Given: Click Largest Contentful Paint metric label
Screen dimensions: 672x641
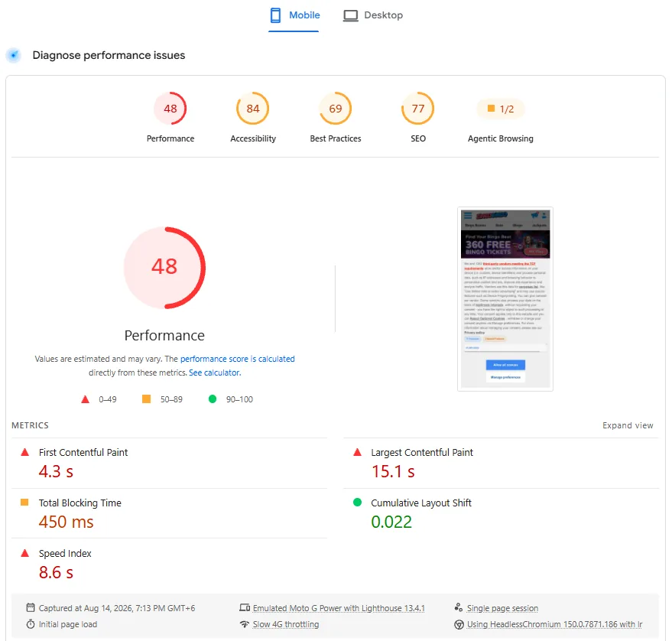Looking at the screenshot, I should [x=422, y=452].
